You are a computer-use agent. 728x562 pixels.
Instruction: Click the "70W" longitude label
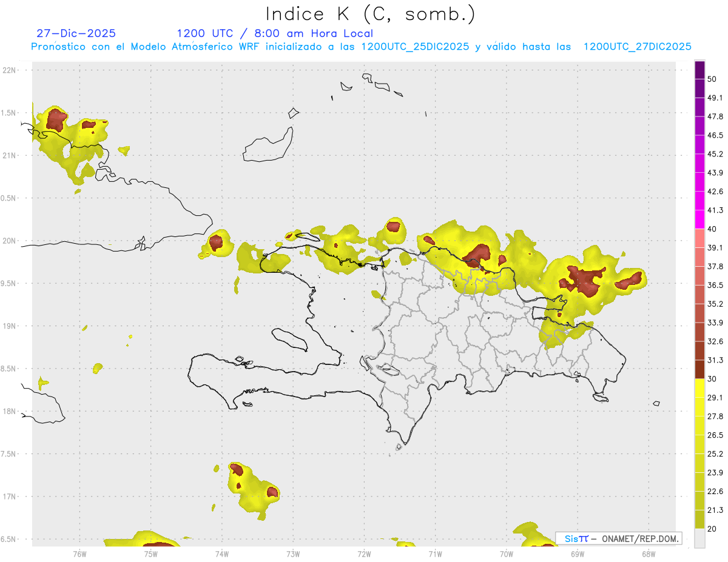point(507,554)
